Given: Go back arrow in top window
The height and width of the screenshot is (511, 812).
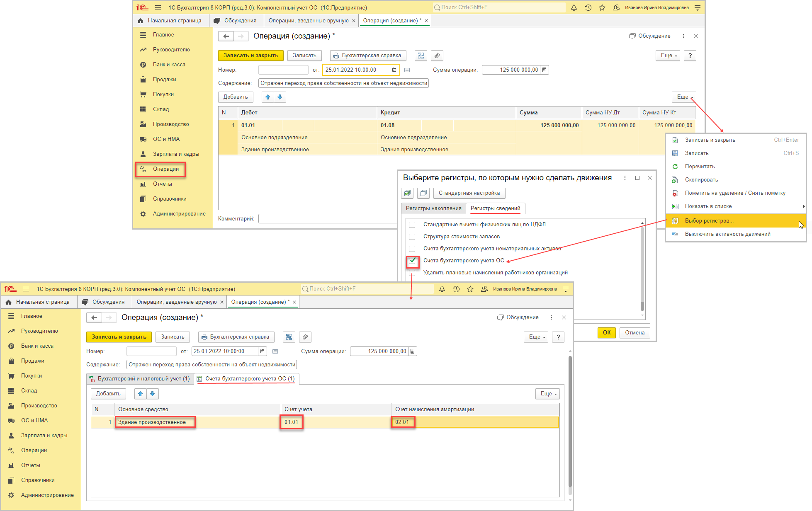Looking at the screenshot, I should [x=226, y=36].
